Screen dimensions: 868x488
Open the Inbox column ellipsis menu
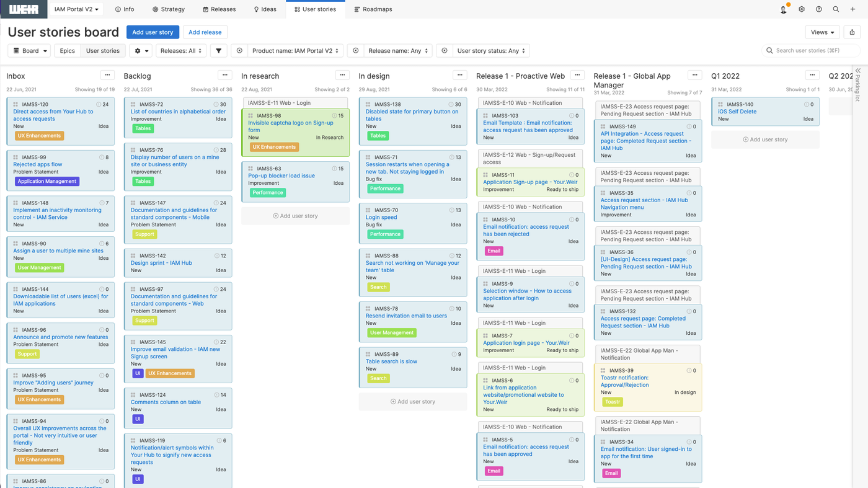pyautogui.click(x=107, y=75)
